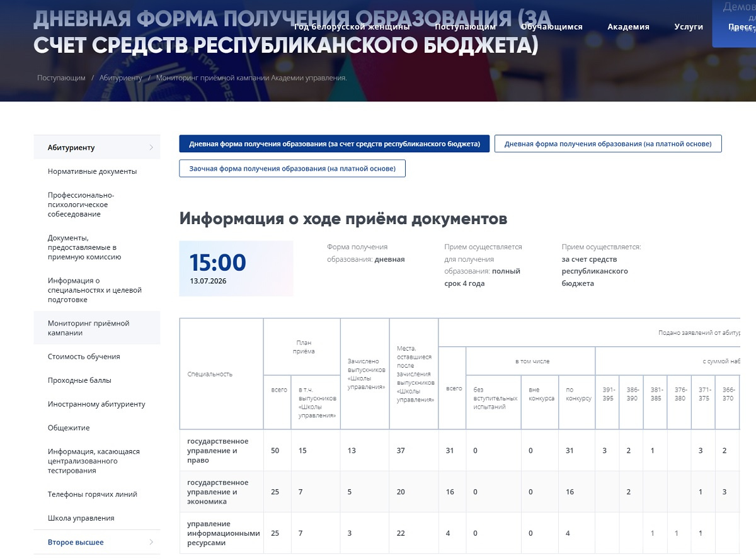Open Нормативные документы sidebar link
Image resolution: width=756 pixels, height=559 pixels.
point(92,171)
